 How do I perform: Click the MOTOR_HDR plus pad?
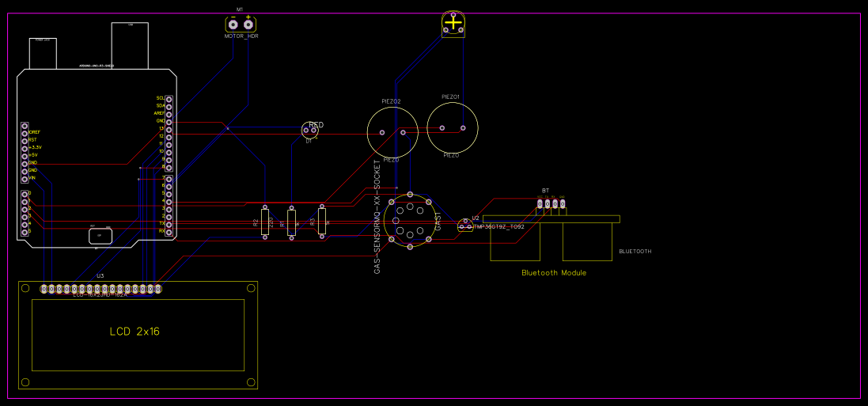point(248,25)
